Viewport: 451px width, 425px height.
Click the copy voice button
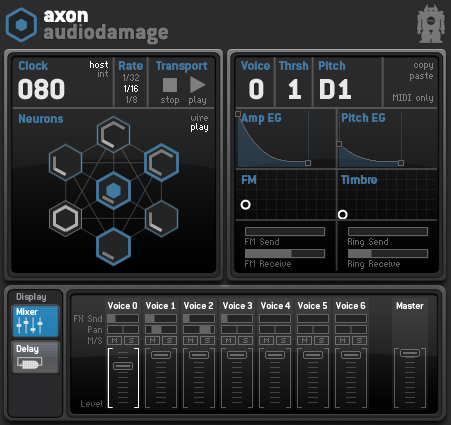(423, 65)
